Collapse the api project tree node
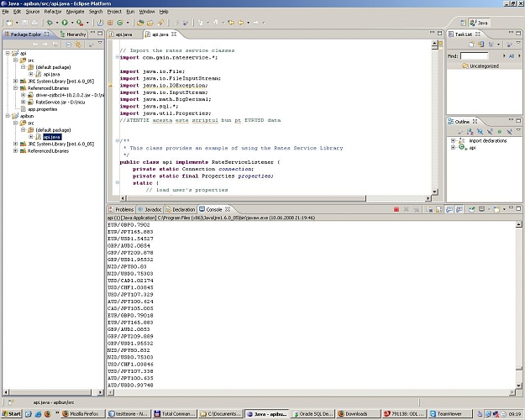Image resolution: width=525 pixels, height=420 pixels. [x=8, y=53]
